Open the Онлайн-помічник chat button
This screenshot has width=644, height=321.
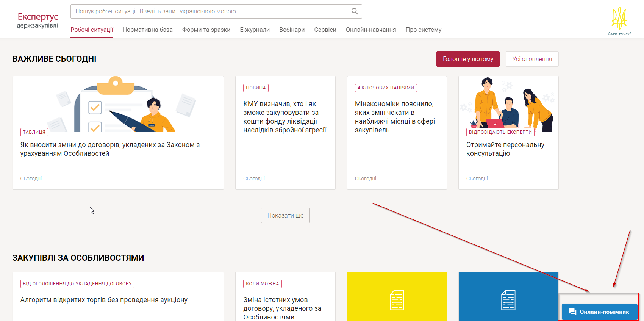pos(599,312)
